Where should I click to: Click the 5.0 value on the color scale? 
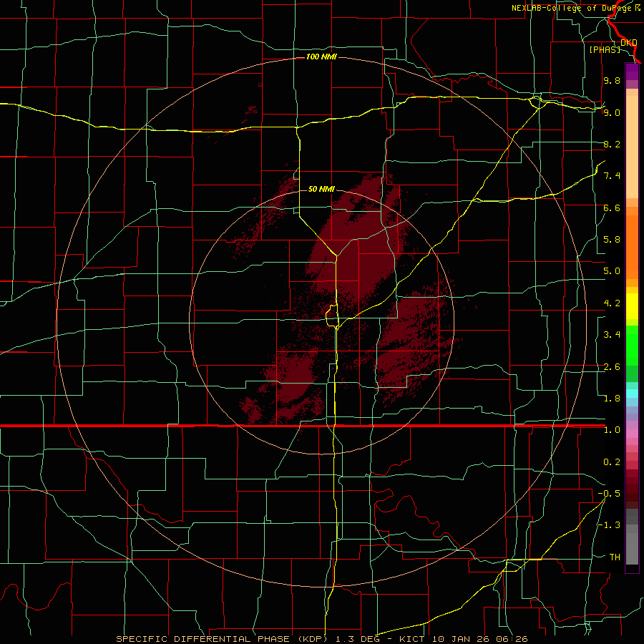[612, 271]
